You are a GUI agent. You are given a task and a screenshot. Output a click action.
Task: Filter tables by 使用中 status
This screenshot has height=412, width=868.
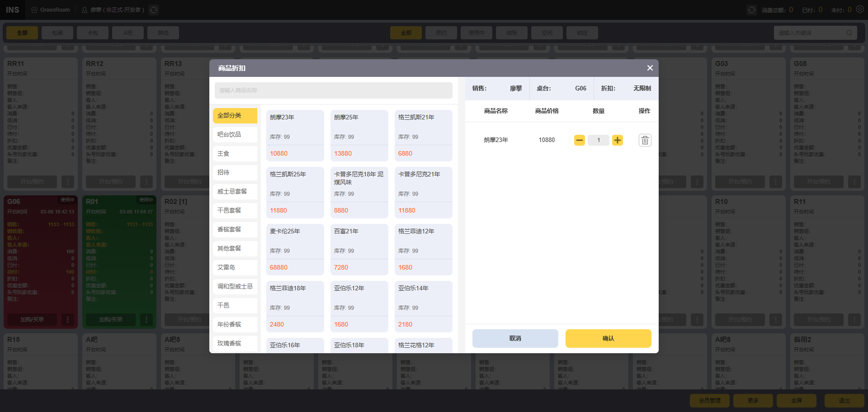tap(476, 33)
